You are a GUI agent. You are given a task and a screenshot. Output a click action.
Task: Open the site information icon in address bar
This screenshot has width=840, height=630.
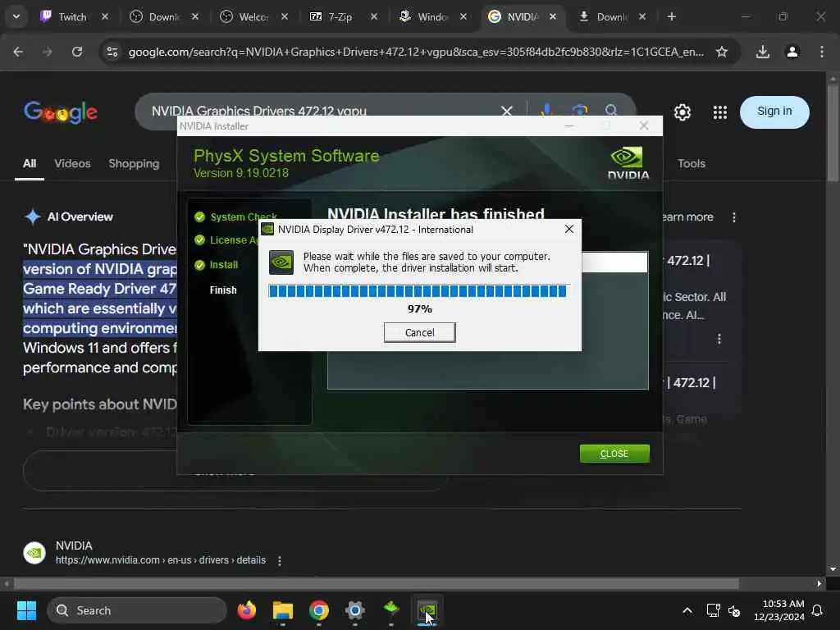coord(112,52)
